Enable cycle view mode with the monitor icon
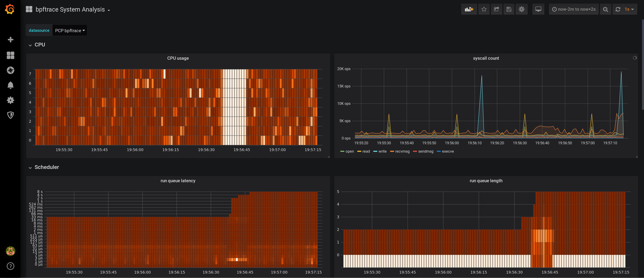The image size is (644, 278). tap(538, 9)
